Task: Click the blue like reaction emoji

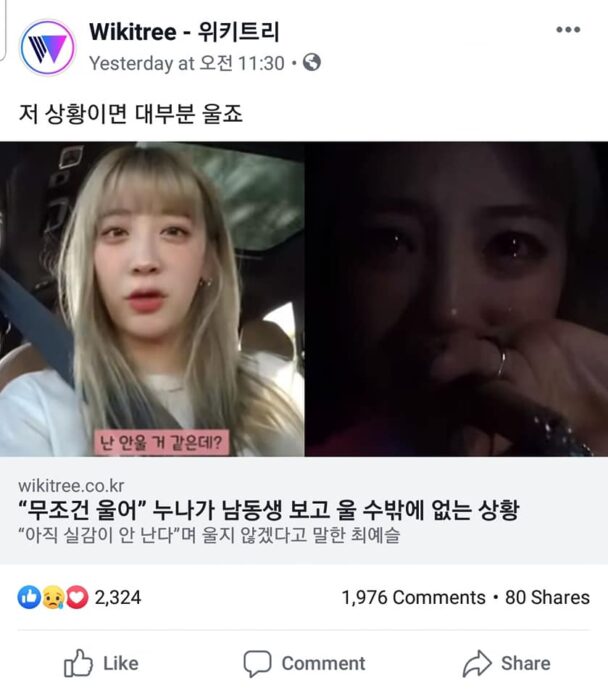Action: point(29,597)
